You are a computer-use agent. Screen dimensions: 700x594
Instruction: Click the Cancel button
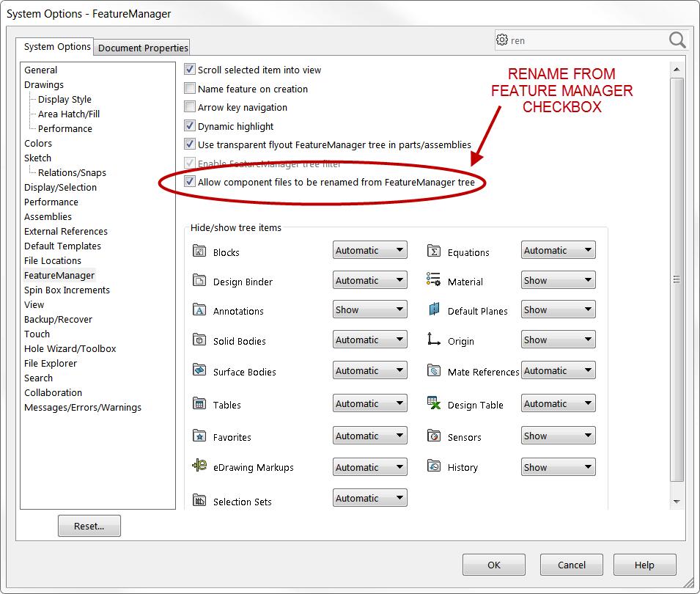(x=571, y=564)
